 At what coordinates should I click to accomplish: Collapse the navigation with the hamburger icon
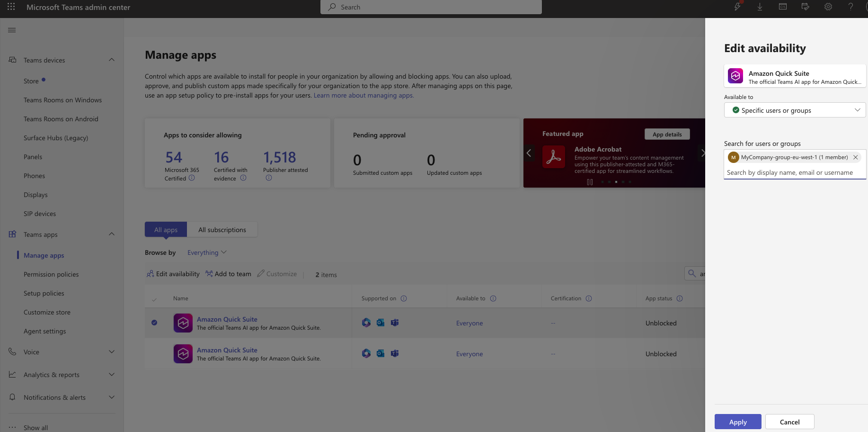tap(12, 30)
